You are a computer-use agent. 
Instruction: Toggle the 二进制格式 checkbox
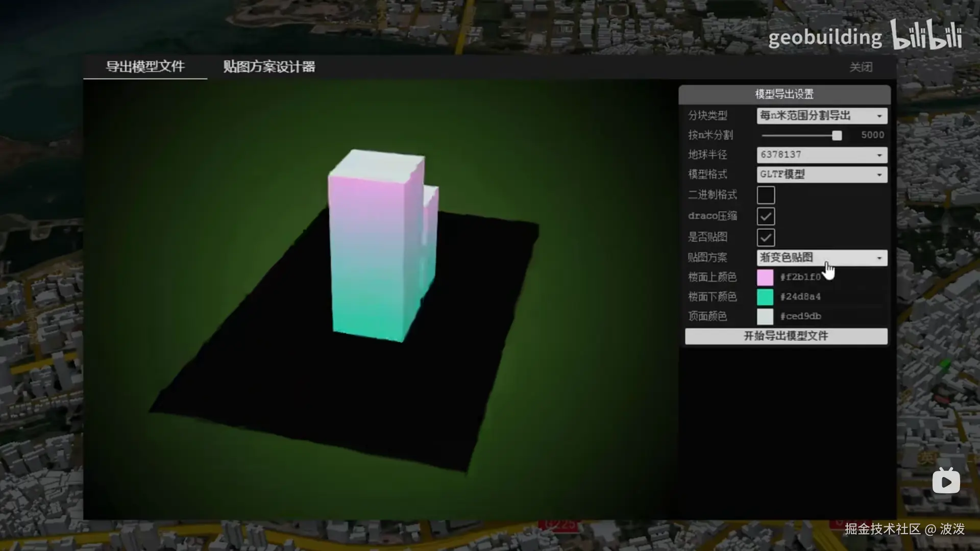pos(766,195)
